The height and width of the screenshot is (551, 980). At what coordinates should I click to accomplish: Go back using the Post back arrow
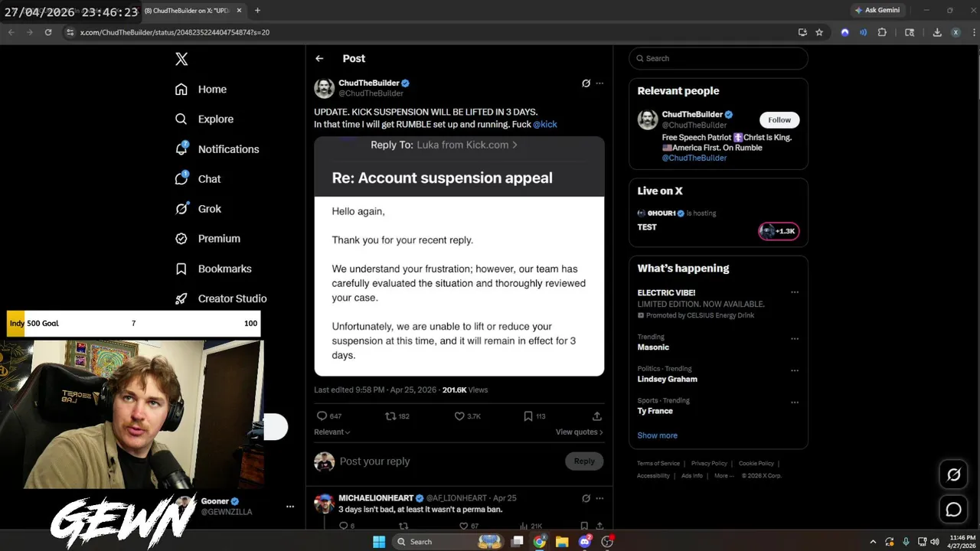pos(319,58)
